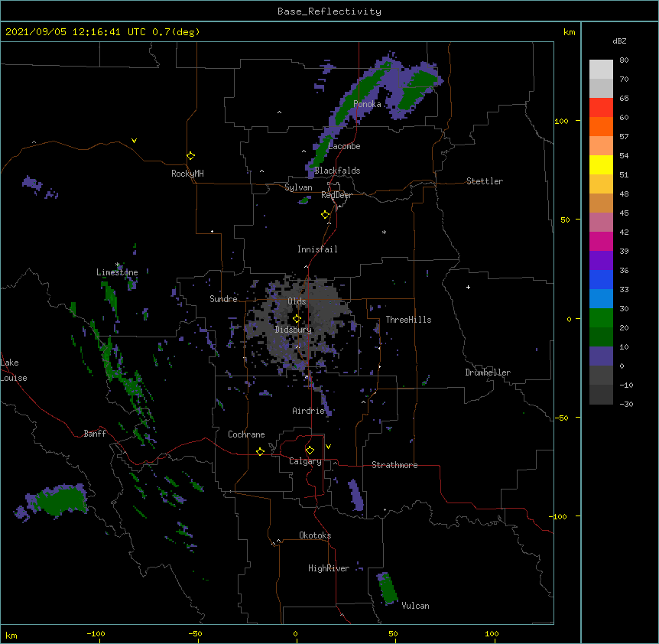659x644 pixels.
Task: Click the legend value 80
Action: click(624, 60)
